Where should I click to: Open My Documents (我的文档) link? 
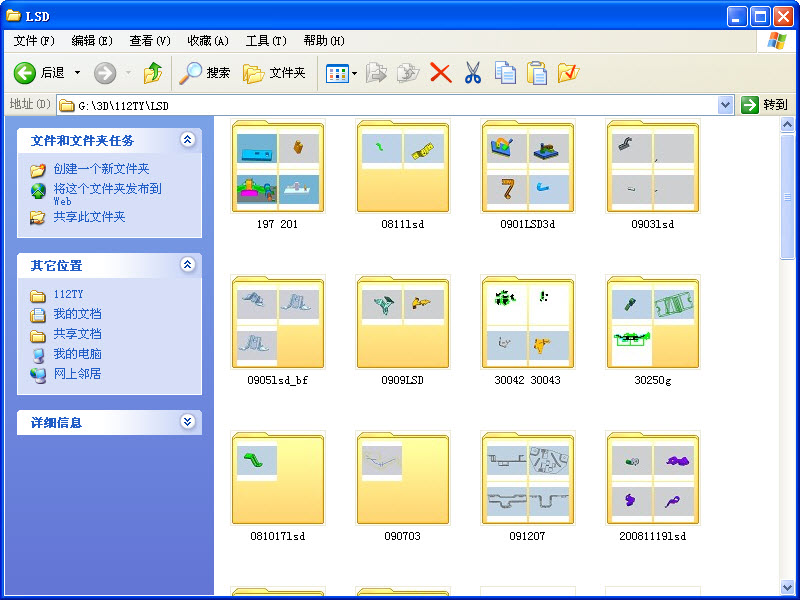[78, 314]
